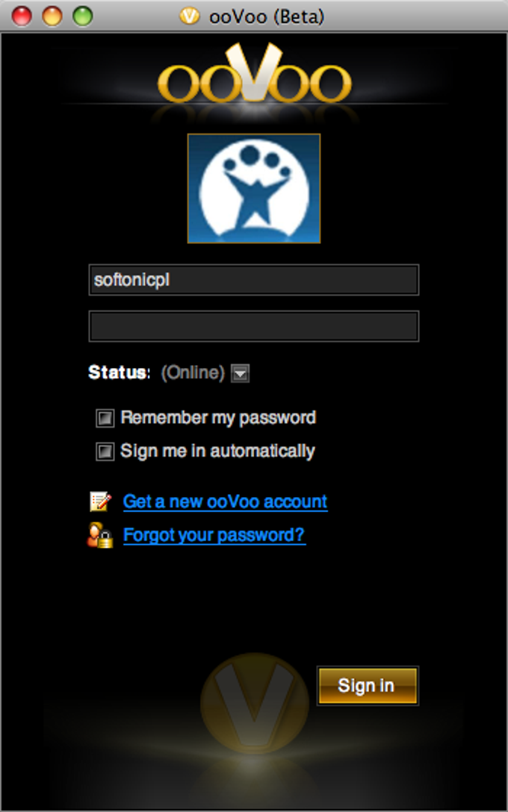508x812 pixels.
Task: Click the 'Status:' label
Action: point(120,372)
